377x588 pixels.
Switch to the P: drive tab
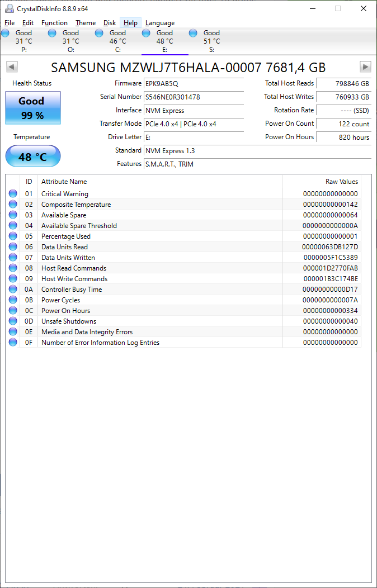click(x=24, y=41)
